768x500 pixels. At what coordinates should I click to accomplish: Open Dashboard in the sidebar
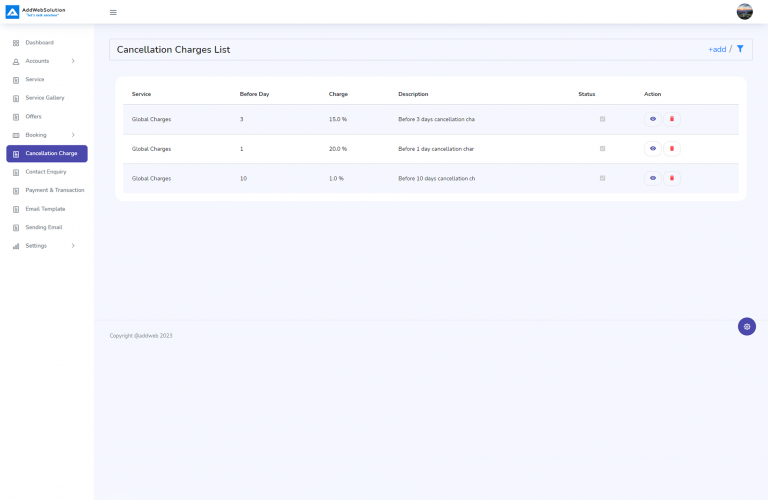pyautogui.click(x=40, y=43)
